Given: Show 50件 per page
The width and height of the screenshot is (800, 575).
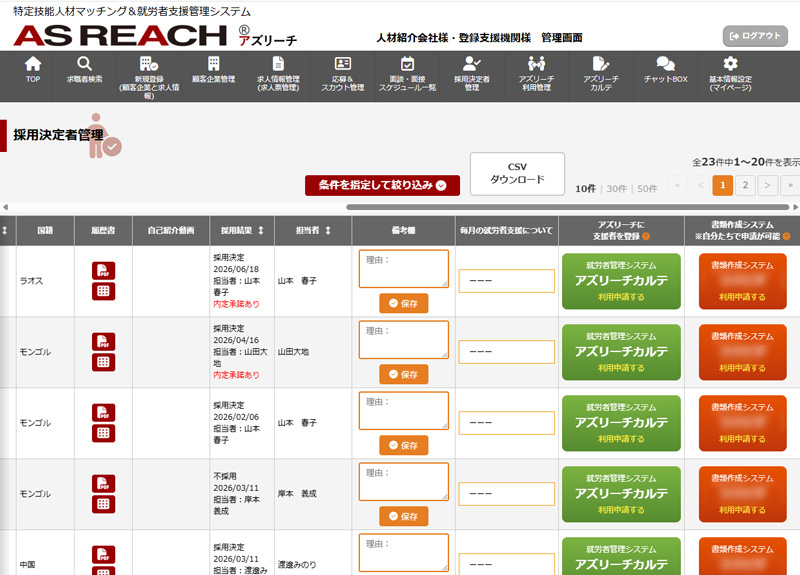Looking at the screenshot, I should click(x=647, y=189).
